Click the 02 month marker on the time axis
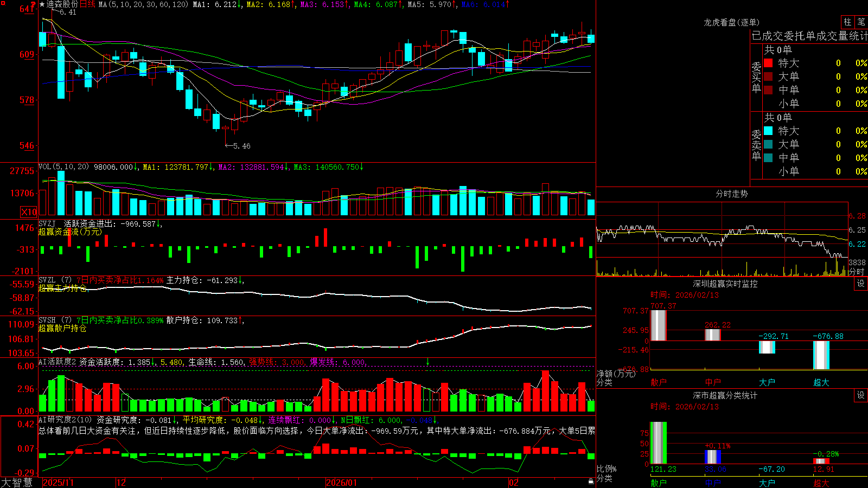This screenshot has height=488, width=868. (513, 483)
